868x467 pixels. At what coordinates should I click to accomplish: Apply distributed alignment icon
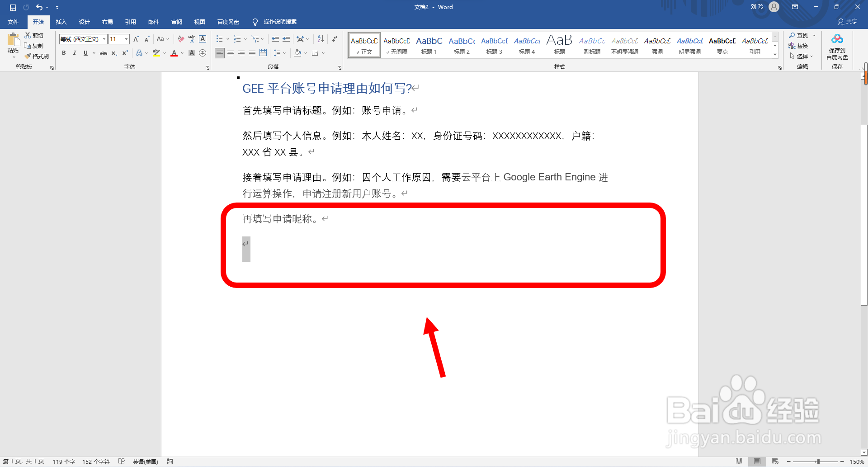(263, 53)
